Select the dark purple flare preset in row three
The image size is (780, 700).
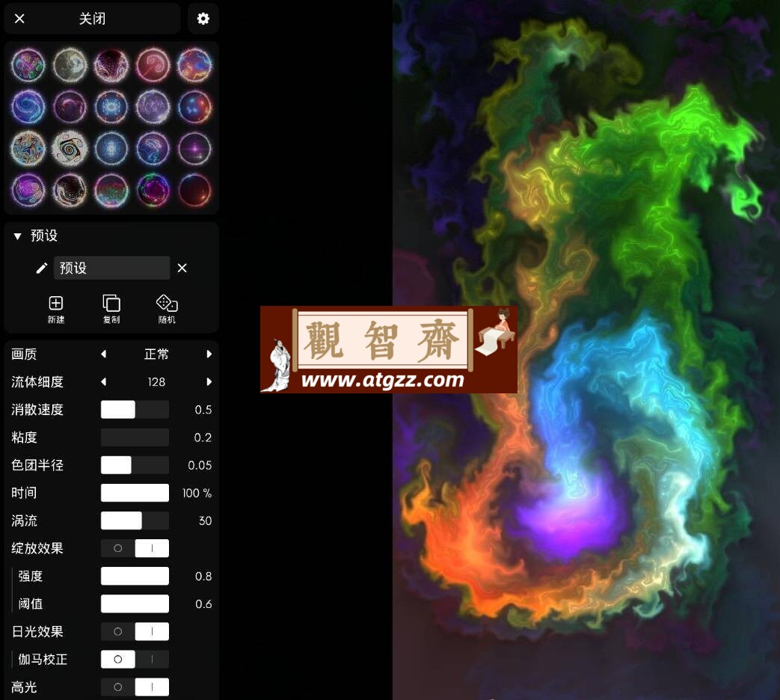(194, 148)
